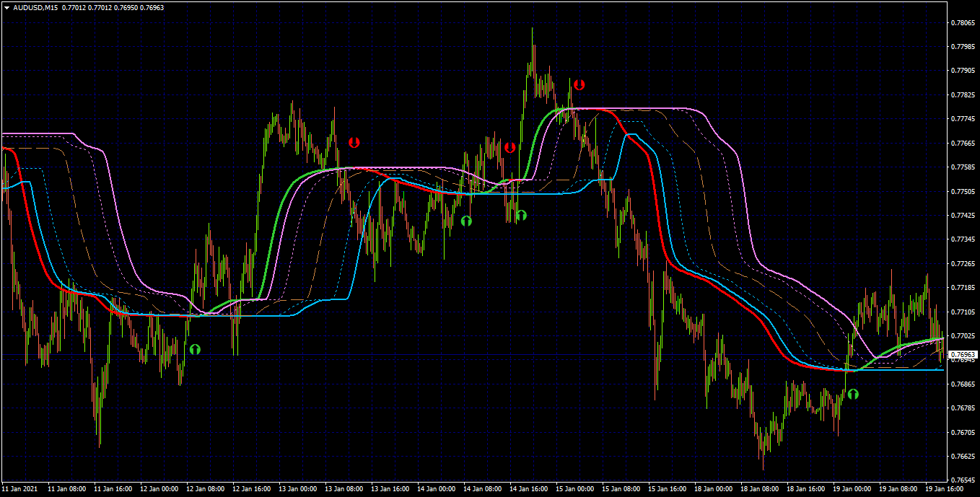
Task: Select the green buy arrow near 19 Jan 00:00
Action: pos(854,394)
